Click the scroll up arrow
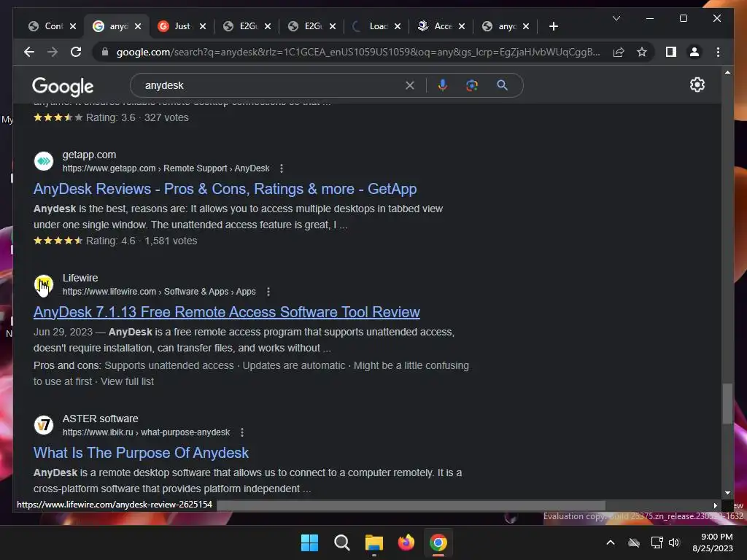The width and height of the screenshot is (747, 560). [727, 72]
